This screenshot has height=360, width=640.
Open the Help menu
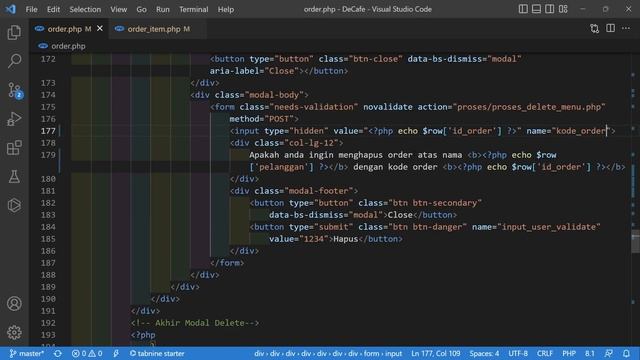[226, 9]
